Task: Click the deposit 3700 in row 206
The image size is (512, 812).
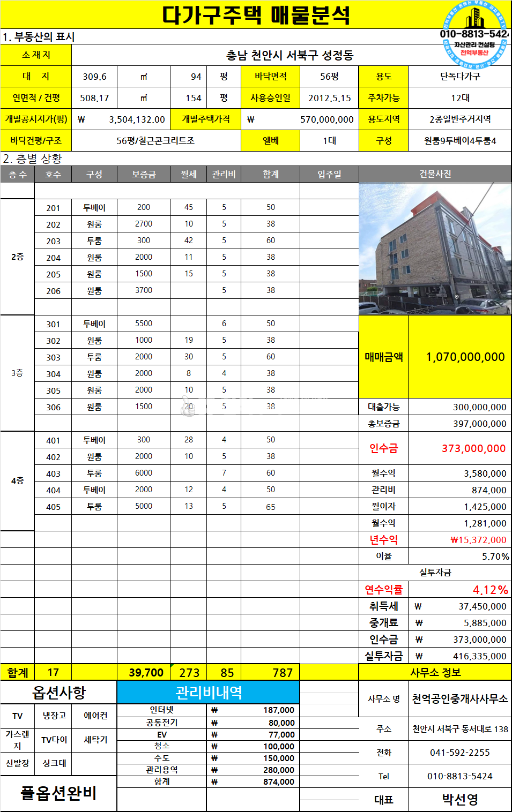Action: pos(144,290)
